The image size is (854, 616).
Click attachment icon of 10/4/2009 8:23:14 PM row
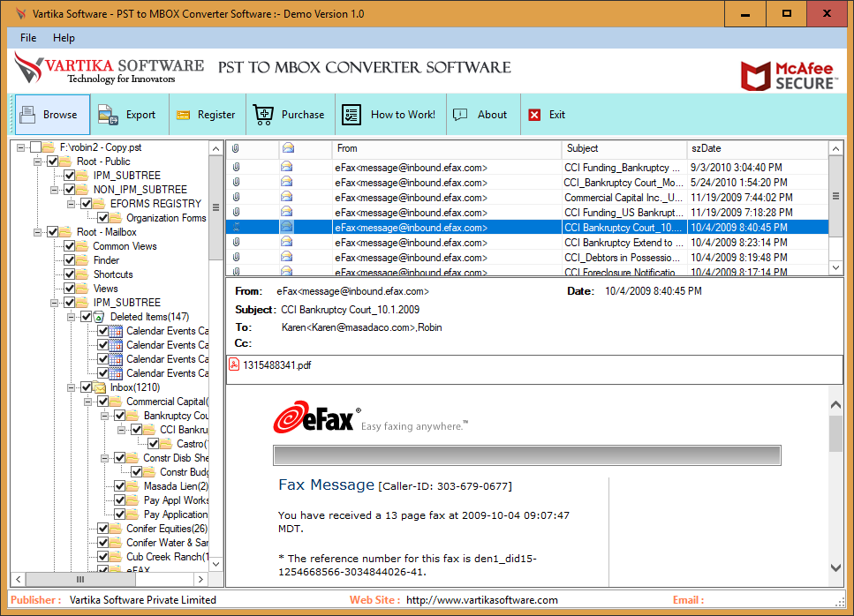237,242
